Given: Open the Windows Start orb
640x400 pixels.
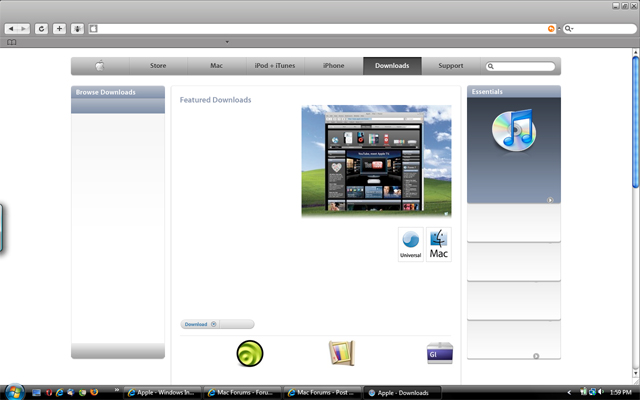Looking at the screenshot, I should [14, 392].
